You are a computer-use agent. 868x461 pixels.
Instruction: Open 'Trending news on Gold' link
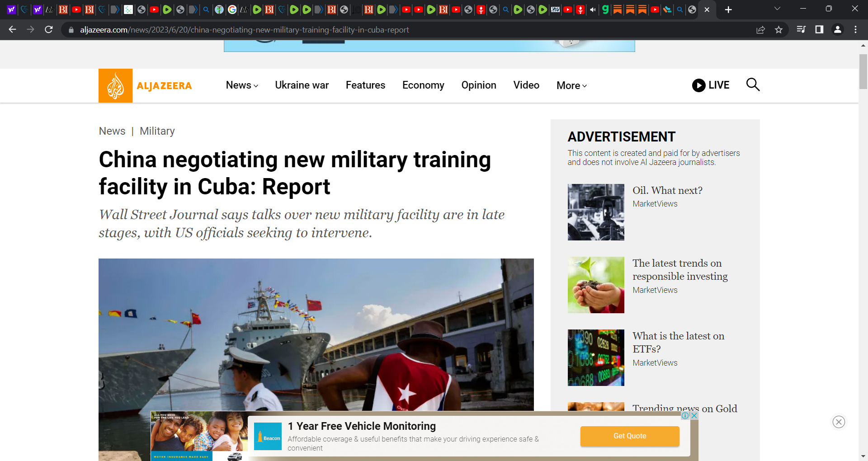coord(684,408)
